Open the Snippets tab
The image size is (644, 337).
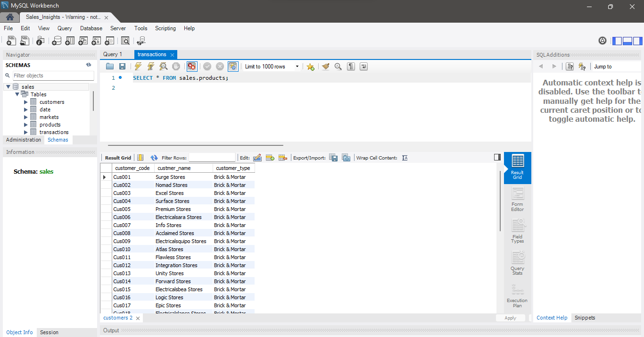585,318
